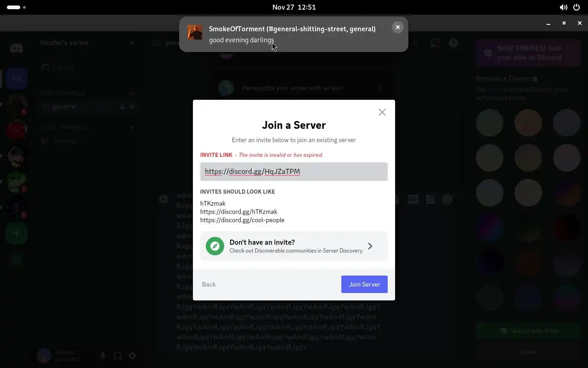Go Back in the Join a Server dialog
The height and width of the screenshot is (368, 588).
[209, 284]
